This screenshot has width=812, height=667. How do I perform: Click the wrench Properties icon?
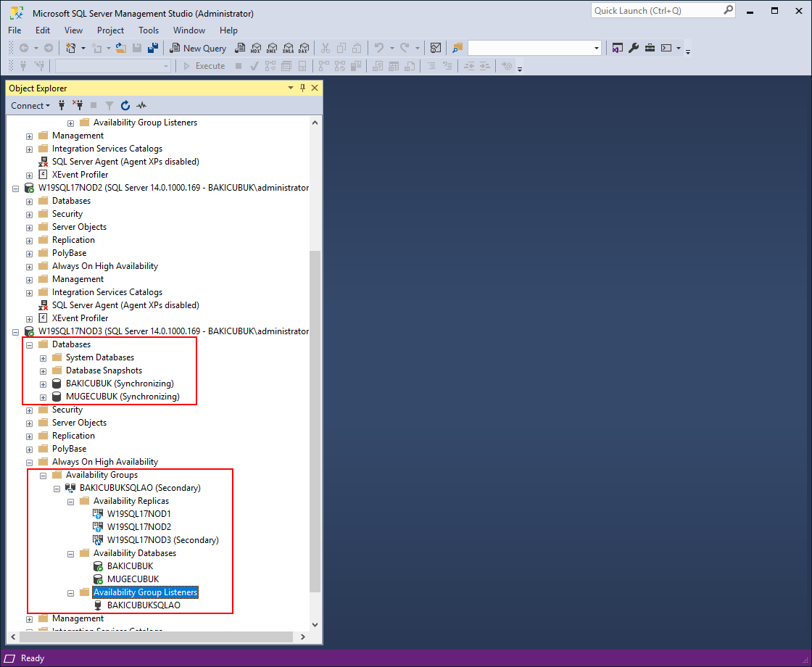click(x=634, y=48)
